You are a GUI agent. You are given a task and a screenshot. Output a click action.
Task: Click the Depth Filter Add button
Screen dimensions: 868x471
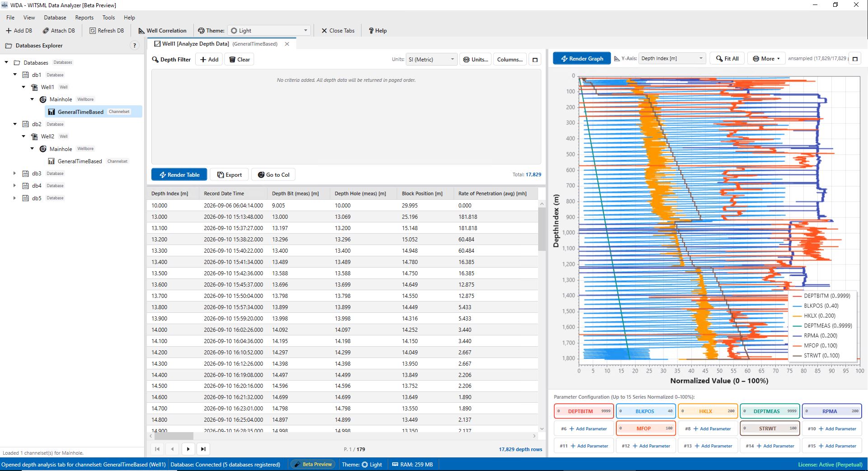click(x=209, y=60)
